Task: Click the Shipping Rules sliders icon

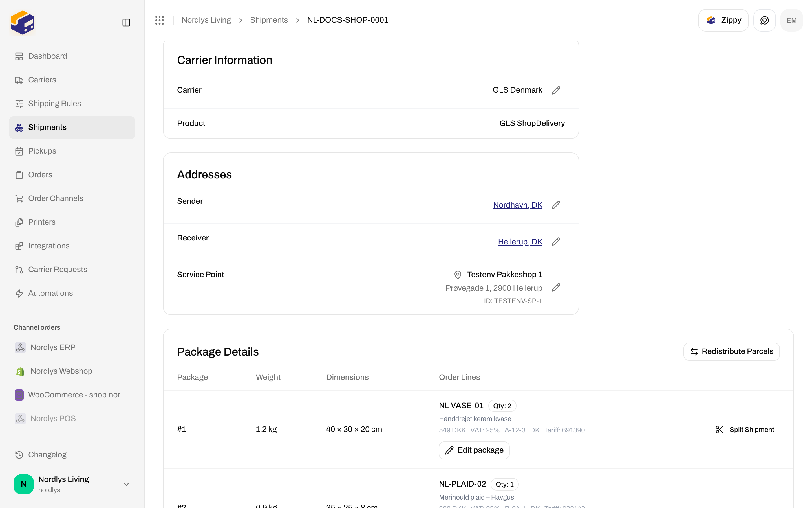Action: coord(19,104)
